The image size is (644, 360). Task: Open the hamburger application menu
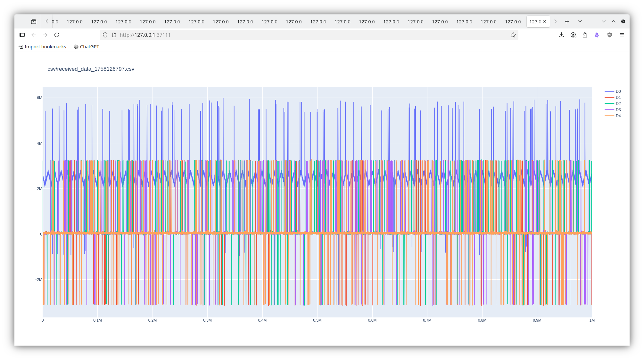[622, 35]
